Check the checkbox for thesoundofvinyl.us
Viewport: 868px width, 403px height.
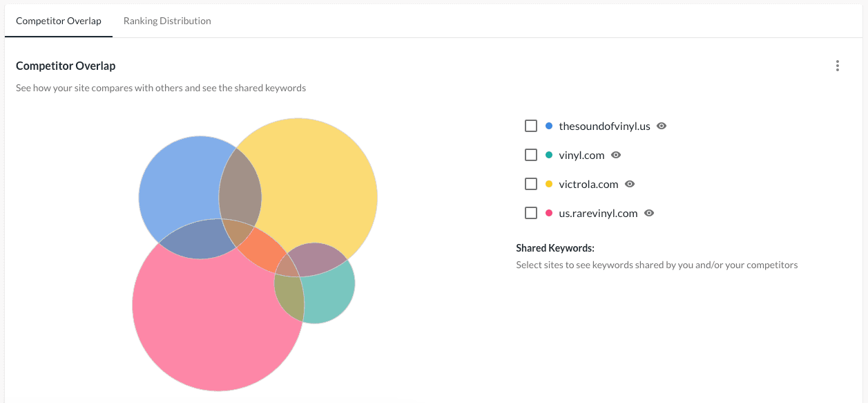point(531,126)
